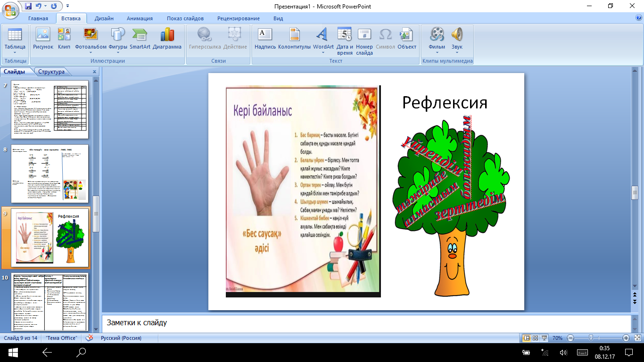
Task: Click the zoom in plus button
Action: (x=626, y=338)
